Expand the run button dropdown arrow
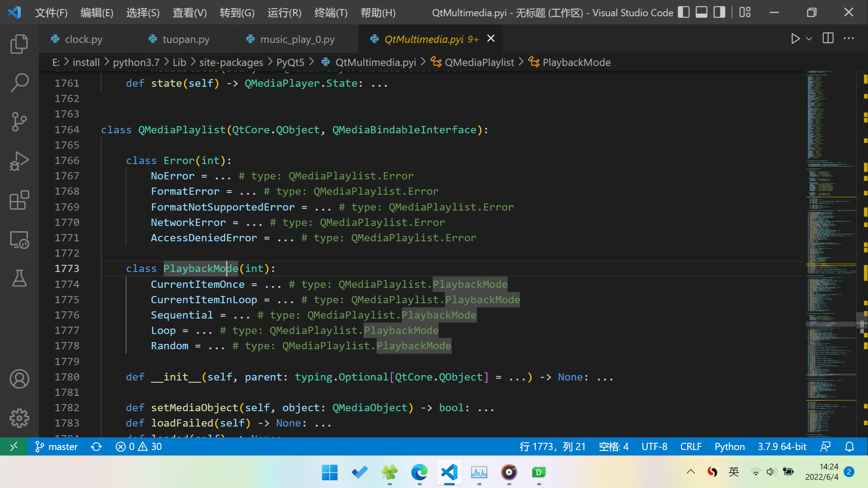This screenshot has height=488, width=868. tap(809, 39)
